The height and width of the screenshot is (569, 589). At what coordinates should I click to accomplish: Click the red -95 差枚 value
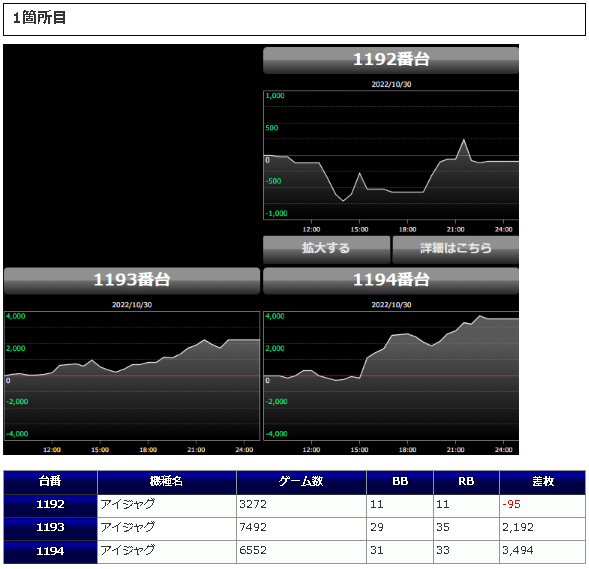(511, 504)
